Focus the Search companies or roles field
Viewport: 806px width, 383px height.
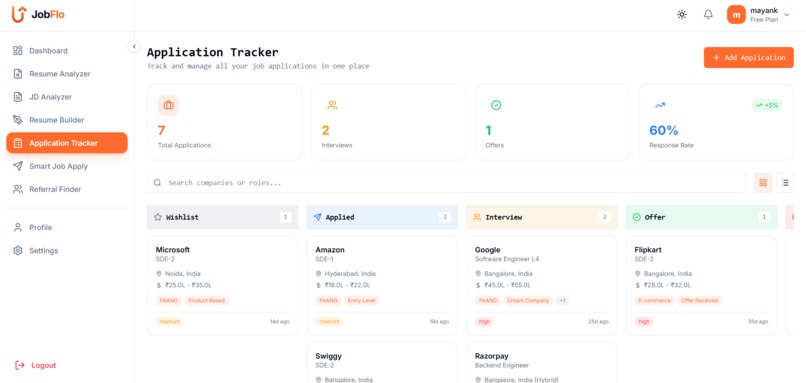click(x=446, y=183)
